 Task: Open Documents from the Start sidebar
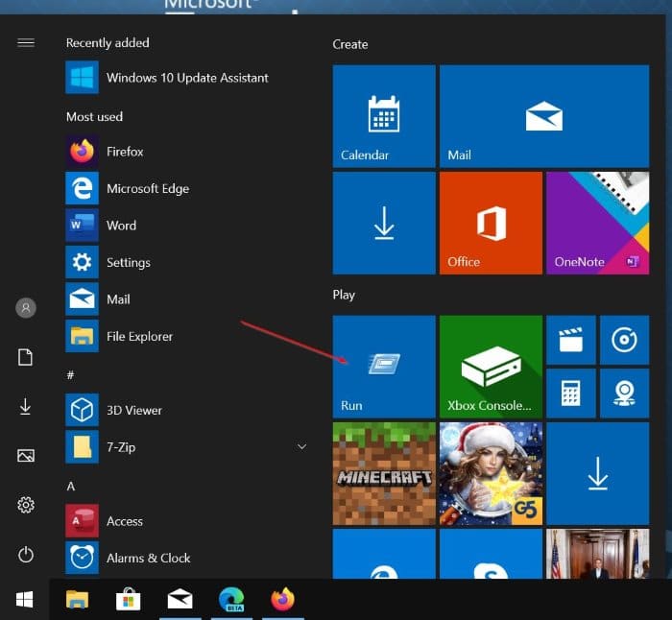pos(26,357)
